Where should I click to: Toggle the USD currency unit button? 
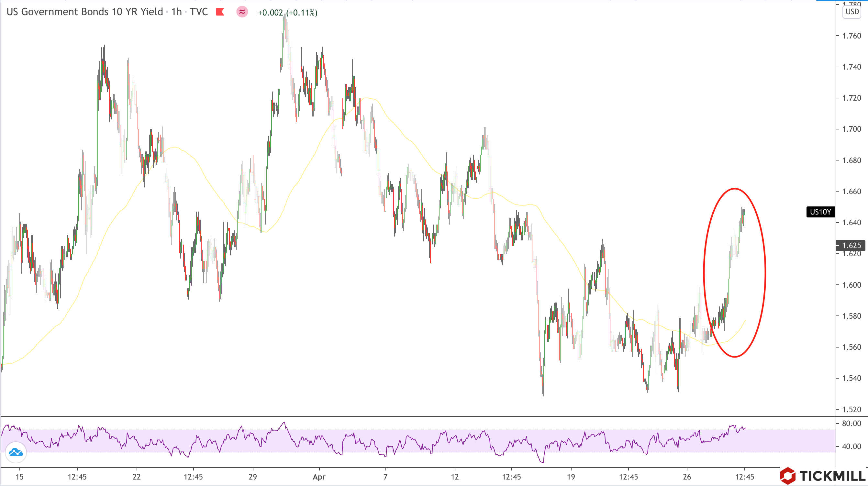tap(852, 11)
